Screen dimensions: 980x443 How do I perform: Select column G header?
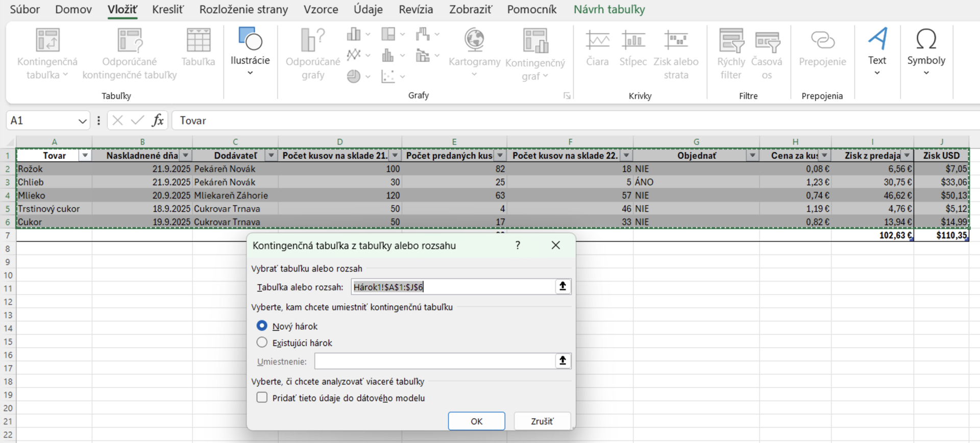click(x=696, y=142)
